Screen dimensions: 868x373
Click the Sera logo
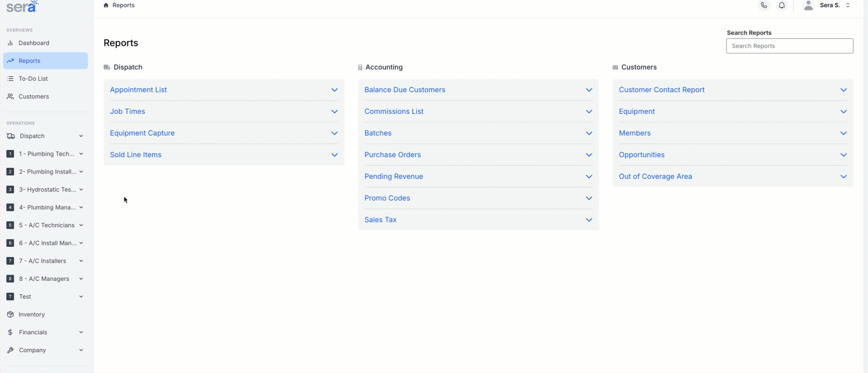pos(22,6)
